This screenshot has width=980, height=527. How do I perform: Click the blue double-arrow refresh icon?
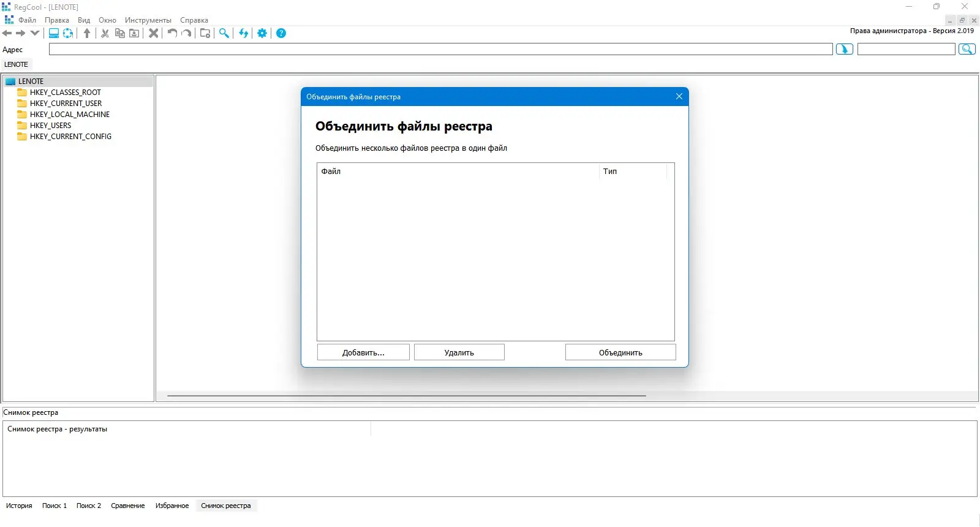(x=244, y=33)
